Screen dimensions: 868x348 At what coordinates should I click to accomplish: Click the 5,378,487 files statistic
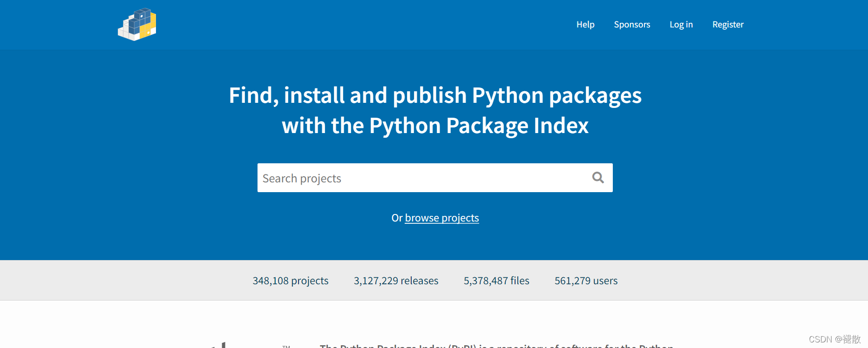[x=496, y=281]
